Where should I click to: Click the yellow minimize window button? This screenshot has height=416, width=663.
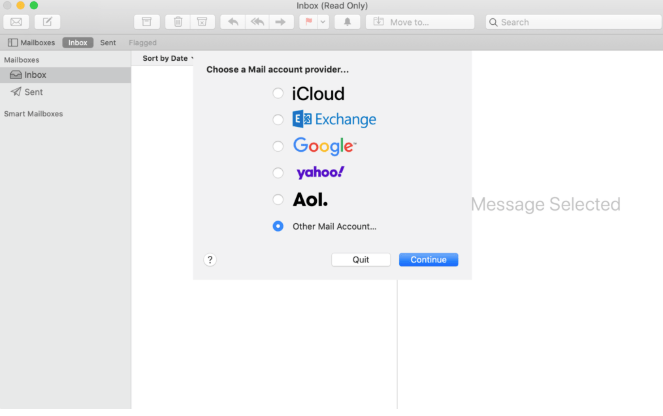pyautogui.click(x=20, y=5)
